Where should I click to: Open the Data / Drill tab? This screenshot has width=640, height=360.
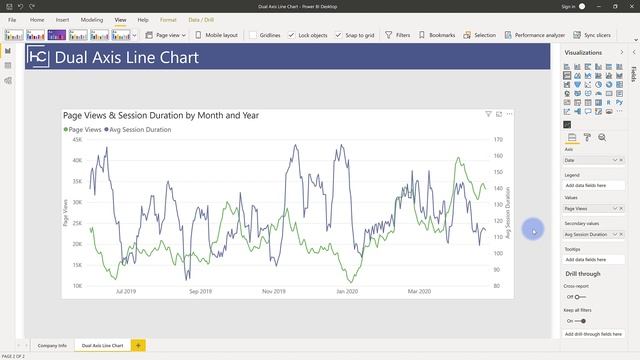coord(201,20)
